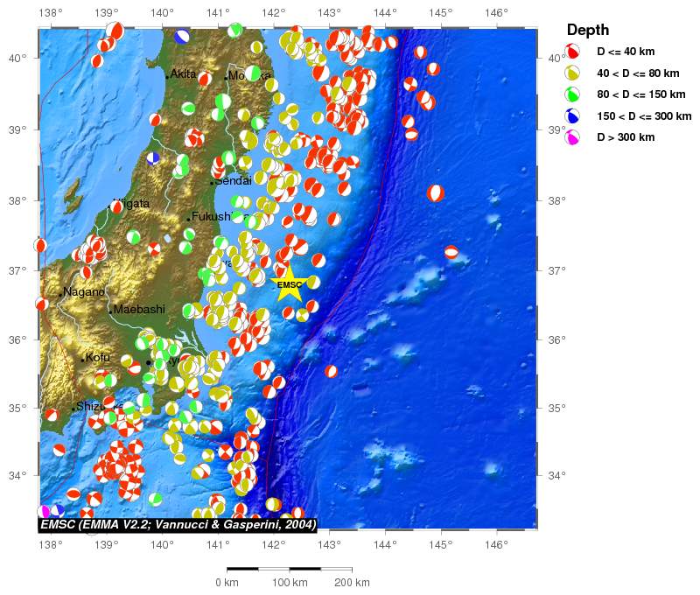Click the EMSC EMMA V2.2 credit caption

coord(178,524)
